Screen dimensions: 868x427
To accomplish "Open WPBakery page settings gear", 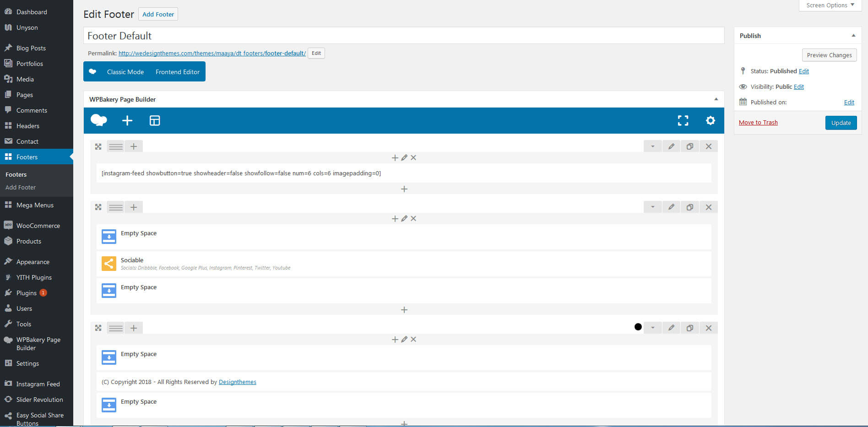I will point(710,120).
